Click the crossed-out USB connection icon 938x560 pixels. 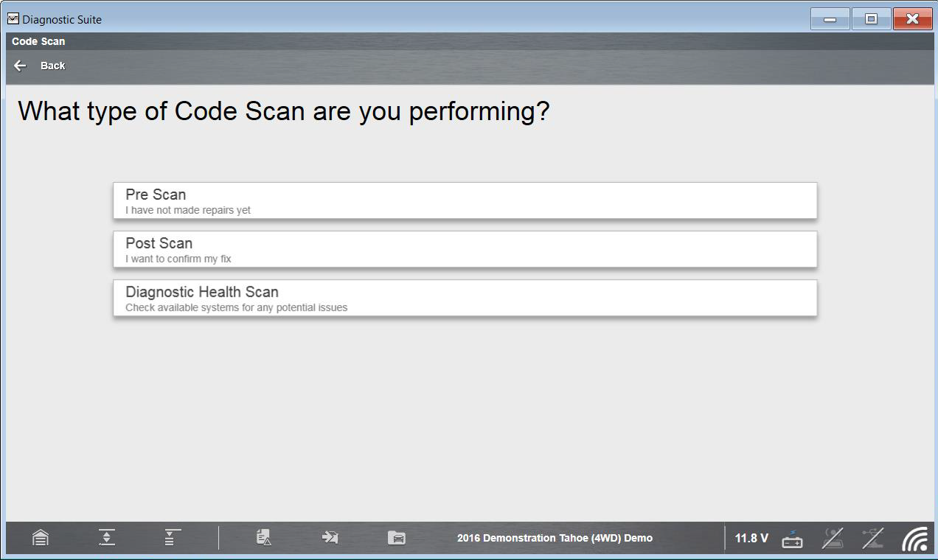point(873,539)
